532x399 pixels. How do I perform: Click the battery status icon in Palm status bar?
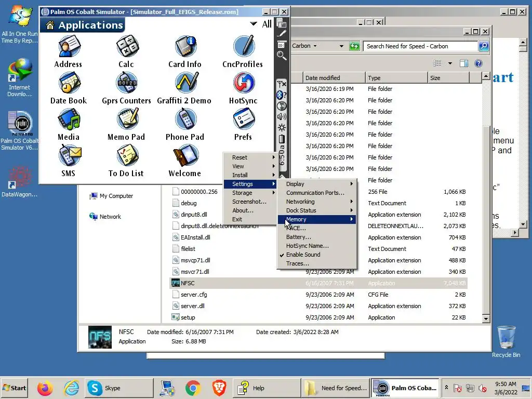pos(282,139)
